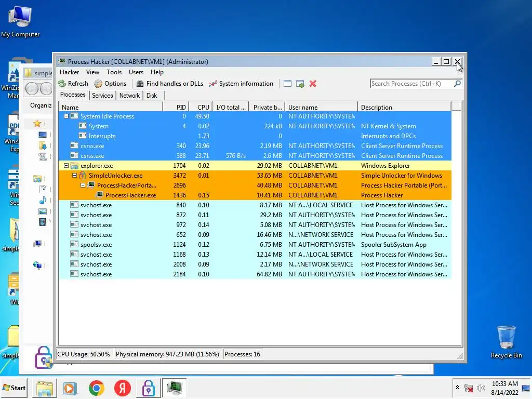Select the Processes tab
This screenshot has width=532, height=399.
73,95
